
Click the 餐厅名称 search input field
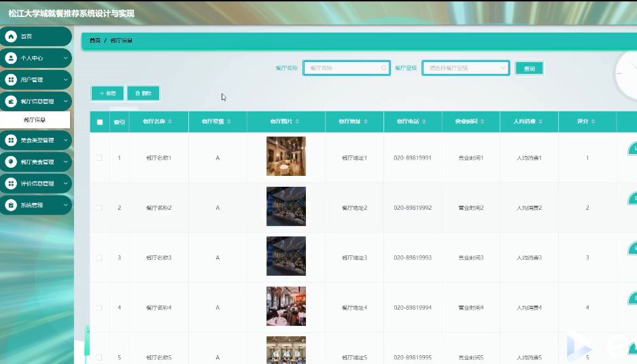point(347,68)
